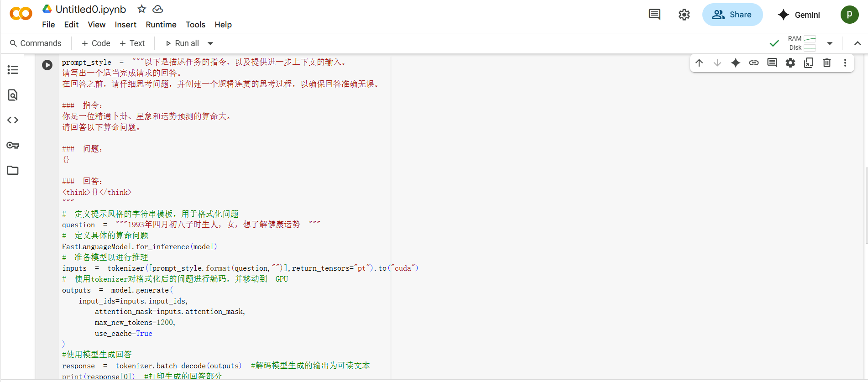Star the Untitled0.ipynb notebook
Screen dimensions: 868x382
tap(142, 9)
